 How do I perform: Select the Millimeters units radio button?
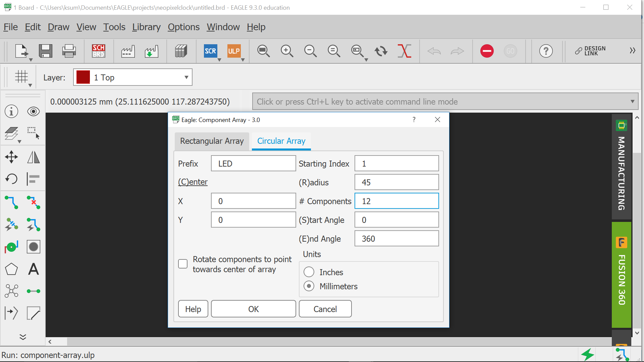(309, 286)
